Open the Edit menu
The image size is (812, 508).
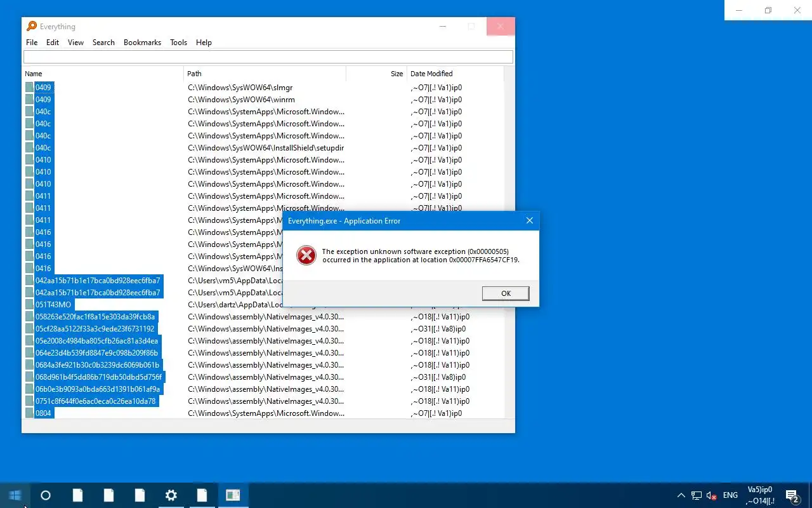pyautogui.click(x=53, y=43)
